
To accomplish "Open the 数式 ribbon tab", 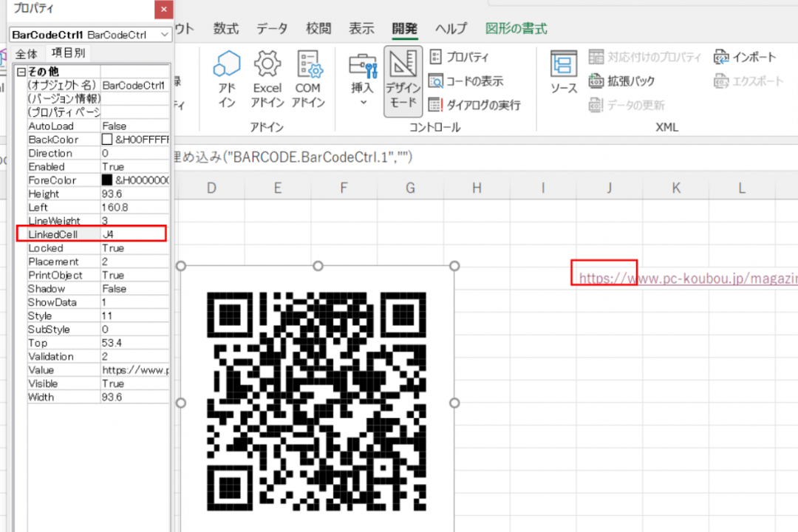I will [x=226, y=29].
